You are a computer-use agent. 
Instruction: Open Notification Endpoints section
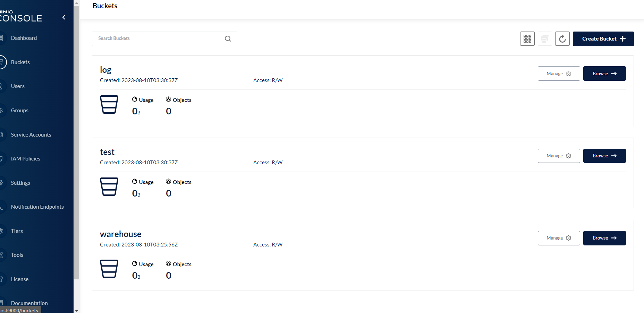coord(37,207)
